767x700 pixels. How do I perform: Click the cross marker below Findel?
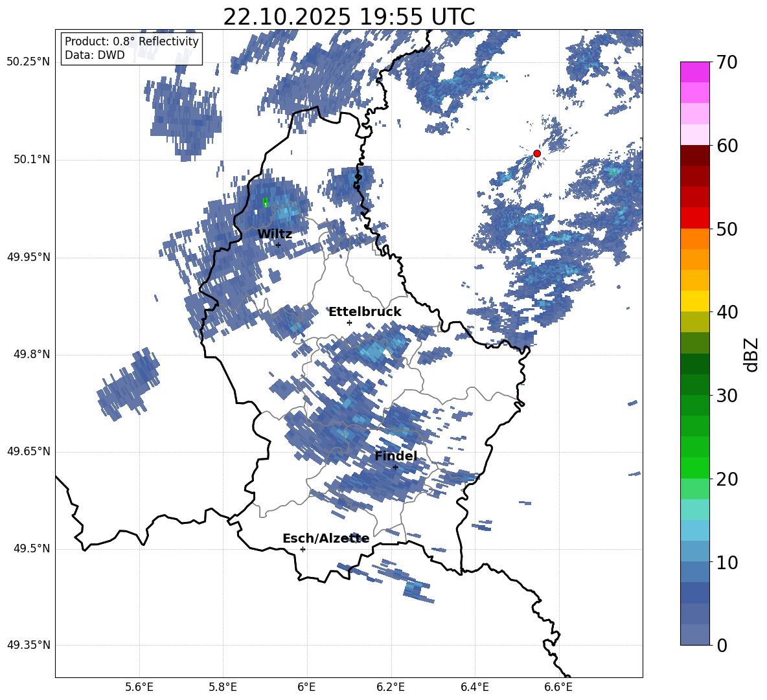click(x=395, y=468)
